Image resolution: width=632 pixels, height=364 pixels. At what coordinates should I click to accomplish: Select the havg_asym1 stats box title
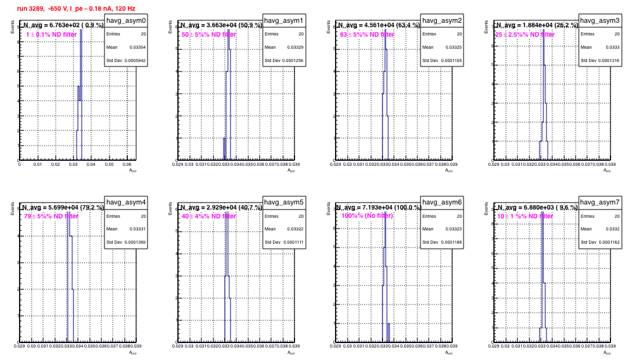[x=284, y=20]
